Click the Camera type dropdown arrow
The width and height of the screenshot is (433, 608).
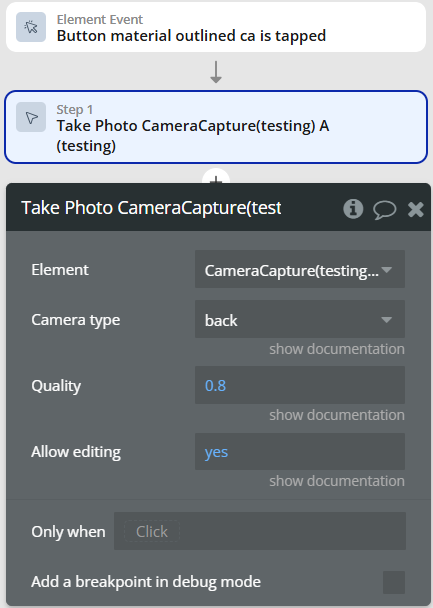(x=386, y=320)
